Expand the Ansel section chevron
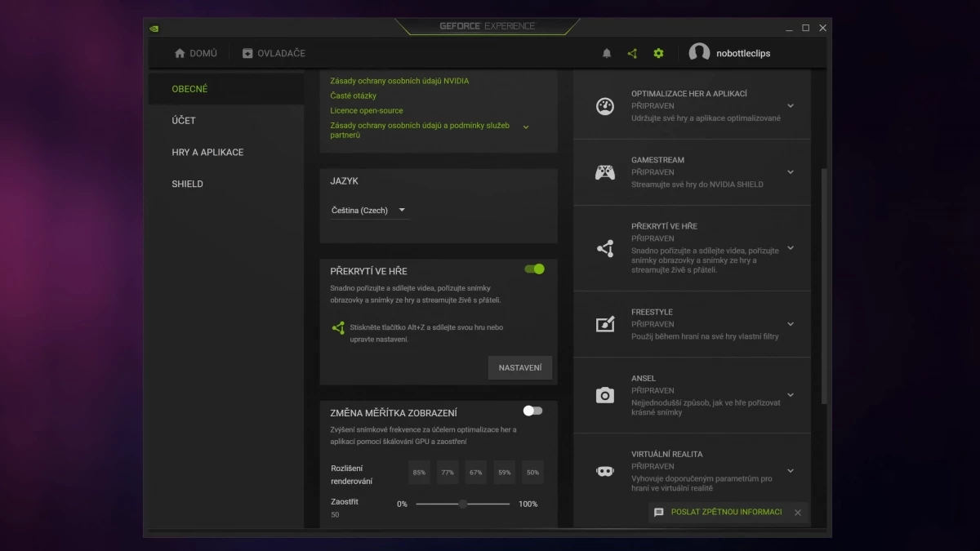This screenshot has height=551, width=980. coord(791,395)
